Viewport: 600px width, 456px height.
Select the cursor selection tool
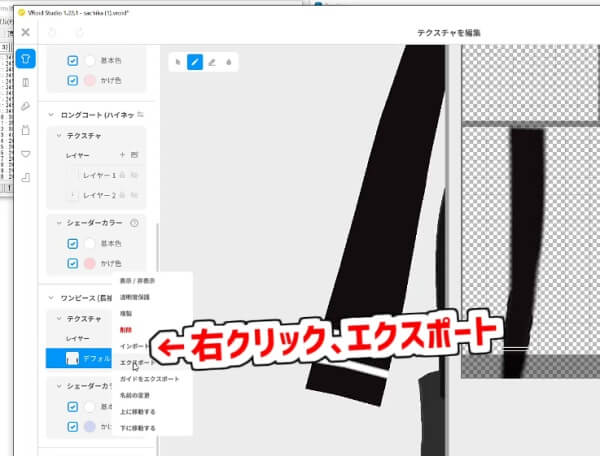coord(178,62)
